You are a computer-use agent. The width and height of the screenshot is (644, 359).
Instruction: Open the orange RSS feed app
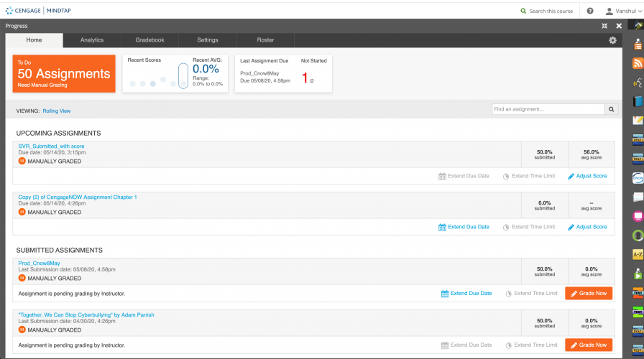click(x=638, y=63)
